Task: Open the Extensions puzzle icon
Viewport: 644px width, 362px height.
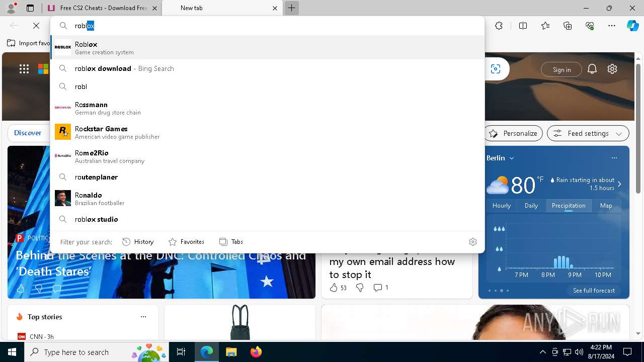Action: click(499, 26)
